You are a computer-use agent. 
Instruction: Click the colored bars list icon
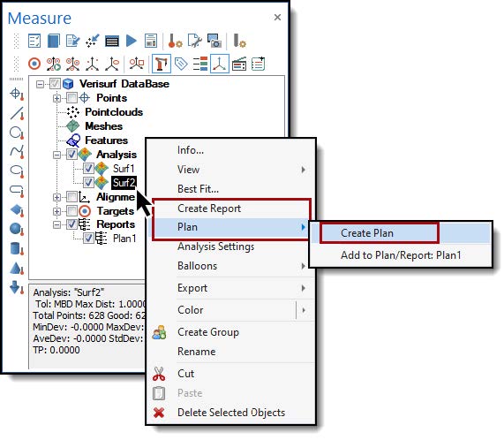tap(200, 64)
